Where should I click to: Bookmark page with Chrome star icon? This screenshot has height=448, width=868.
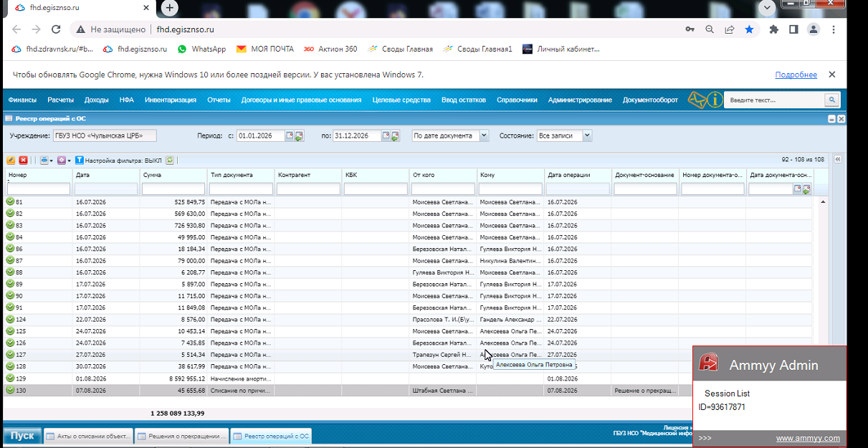[x=749, y=29]
